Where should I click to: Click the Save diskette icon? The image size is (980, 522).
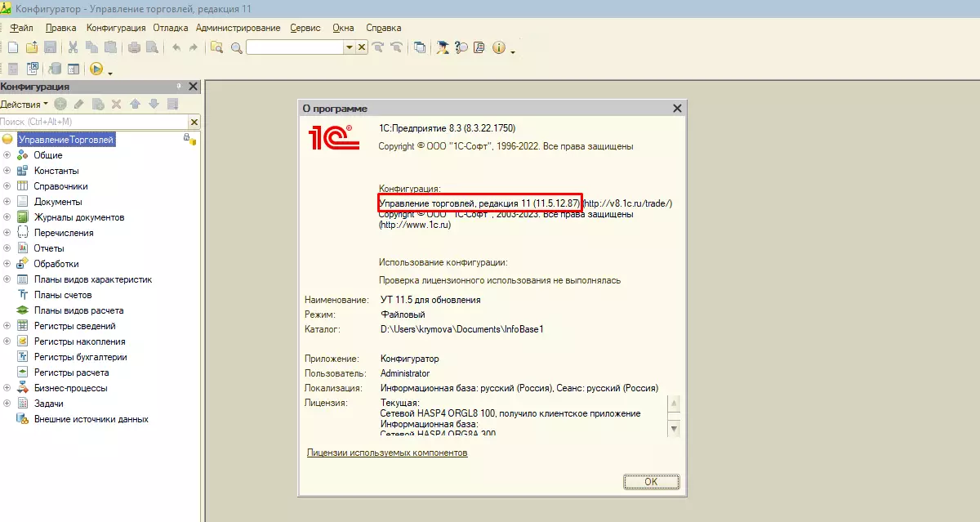tap(51, 47)
